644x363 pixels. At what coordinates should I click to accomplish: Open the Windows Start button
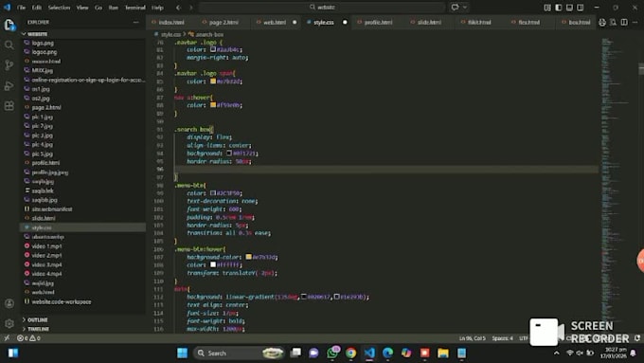tap(182, 353)
